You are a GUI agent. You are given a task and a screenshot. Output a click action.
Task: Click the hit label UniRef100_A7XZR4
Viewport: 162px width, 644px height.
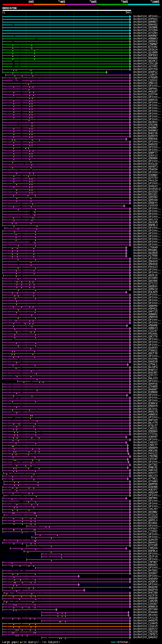tap(145, 30)
